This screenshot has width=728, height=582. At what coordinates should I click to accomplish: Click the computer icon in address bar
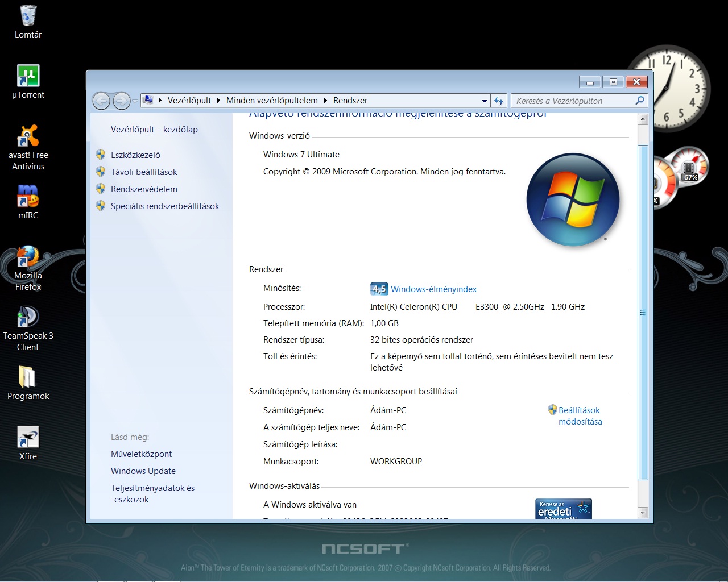coord(148,100)
